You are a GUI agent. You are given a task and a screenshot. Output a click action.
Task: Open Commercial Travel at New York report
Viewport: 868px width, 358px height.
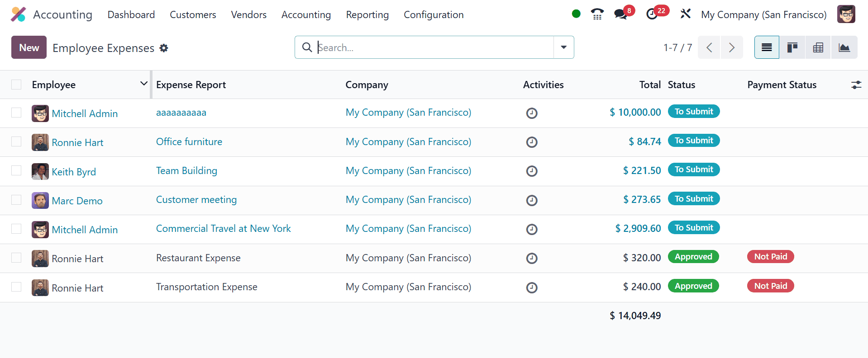(x=224, y=228)
